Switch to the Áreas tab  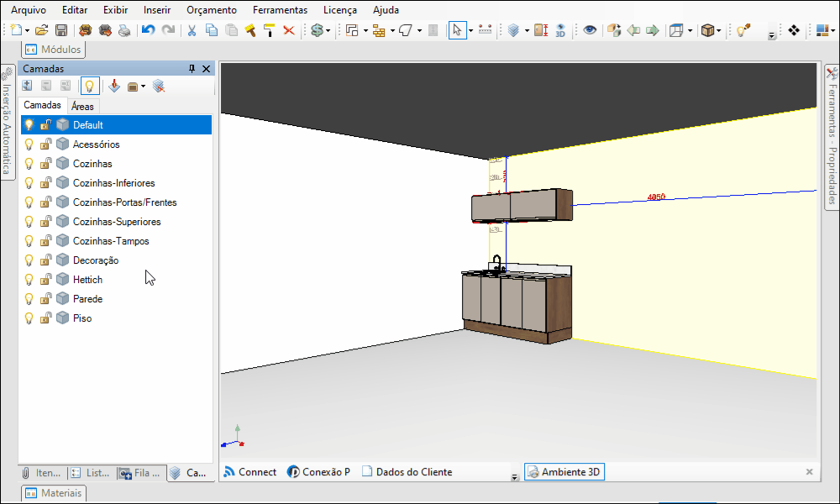click(82, 106)
